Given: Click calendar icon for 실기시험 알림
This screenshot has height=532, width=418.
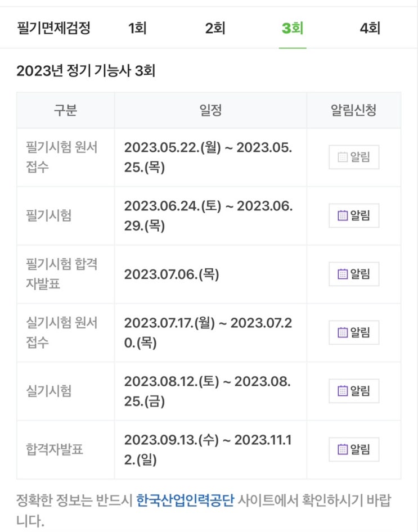Looking at the screenshot, I should pos(343,391).
